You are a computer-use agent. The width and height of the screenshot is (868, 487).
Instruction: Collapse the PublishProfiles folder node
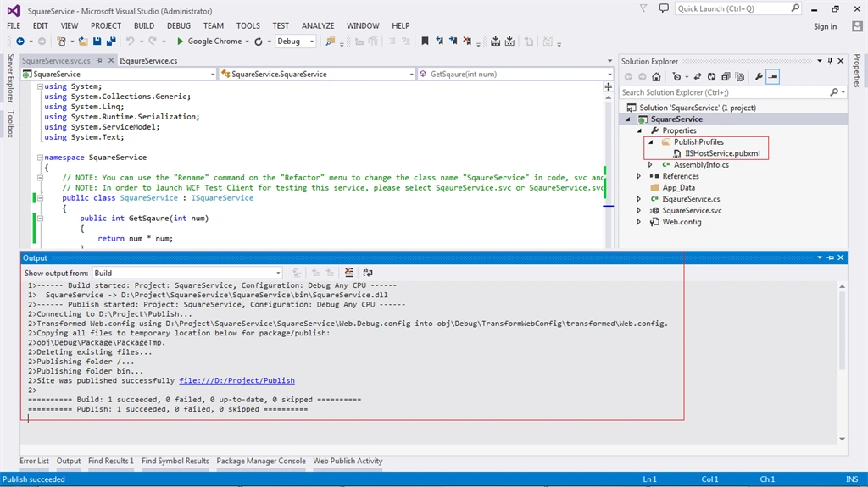tap(651, 142)
